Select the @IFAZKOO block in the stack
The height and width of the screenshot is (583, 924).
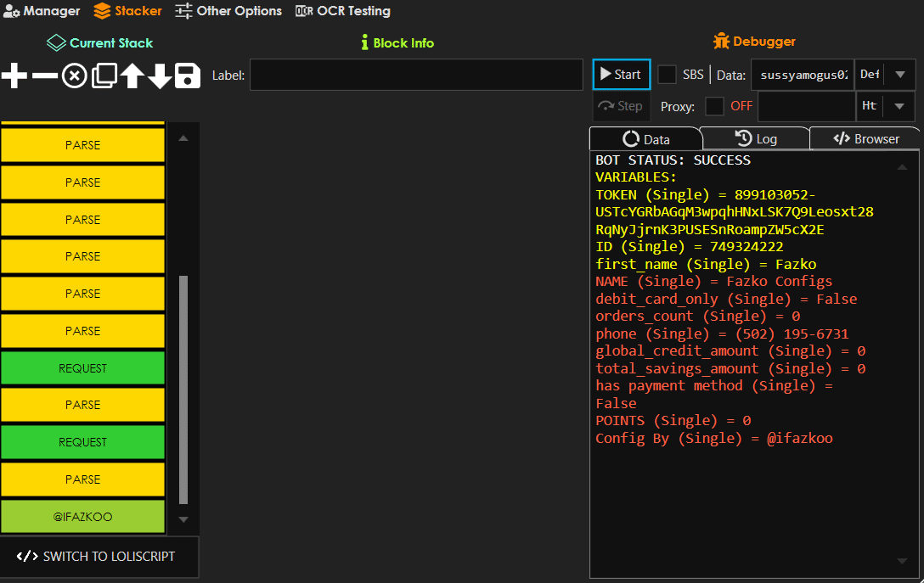point(82,516)
